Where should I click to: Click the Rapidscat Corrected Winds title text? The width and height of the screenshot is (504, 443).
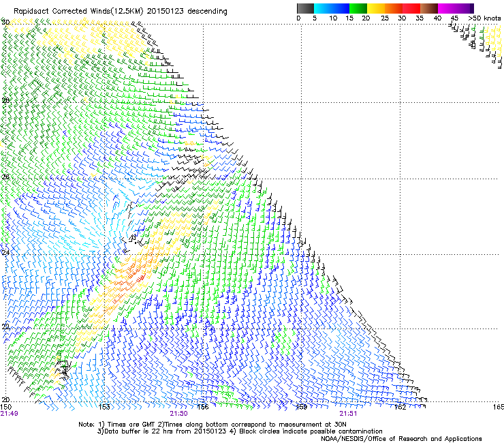click(x=121, y=12)
